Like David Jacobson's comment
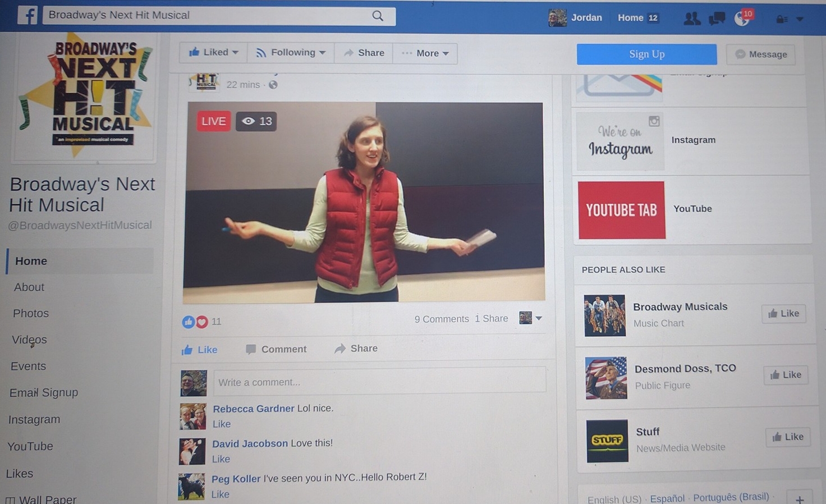This screenshot has height=504, width=826. coord(221,459)
